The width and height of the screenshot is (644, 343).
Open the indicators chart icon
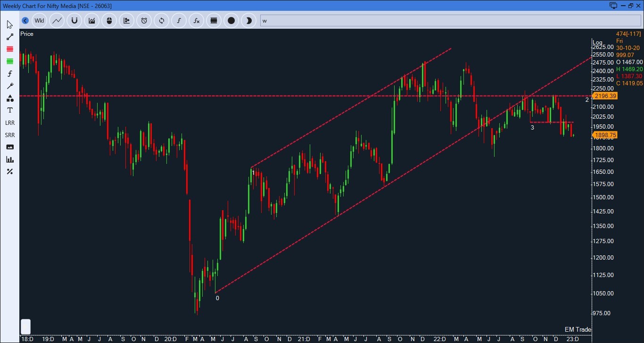tap(92, 21)
